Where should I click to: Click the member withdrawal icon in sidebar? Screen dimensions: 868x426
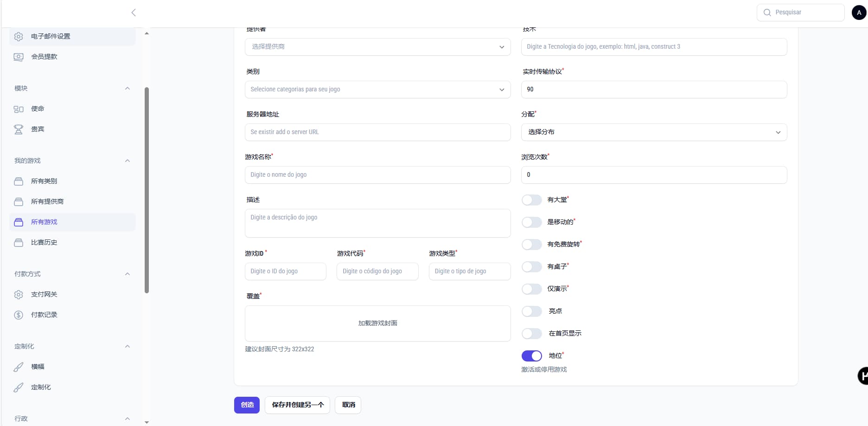[x=19, y=57]
